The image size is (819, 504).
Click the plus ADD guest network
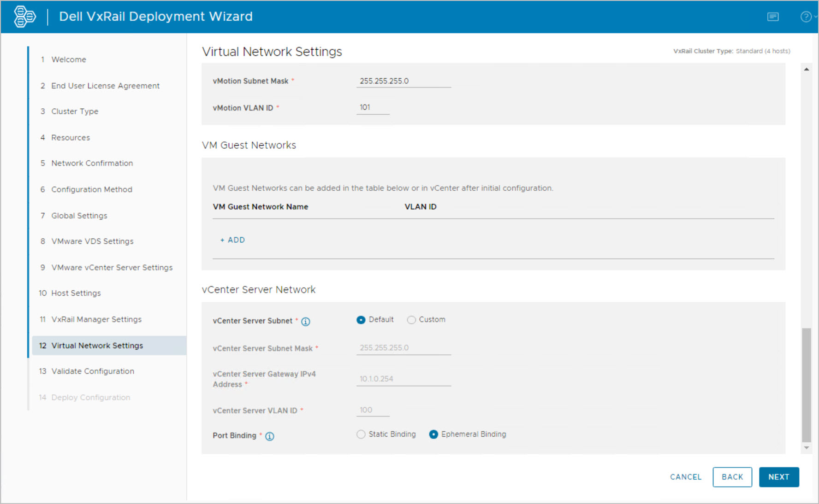pyautogui.click(x=233, y=240)
